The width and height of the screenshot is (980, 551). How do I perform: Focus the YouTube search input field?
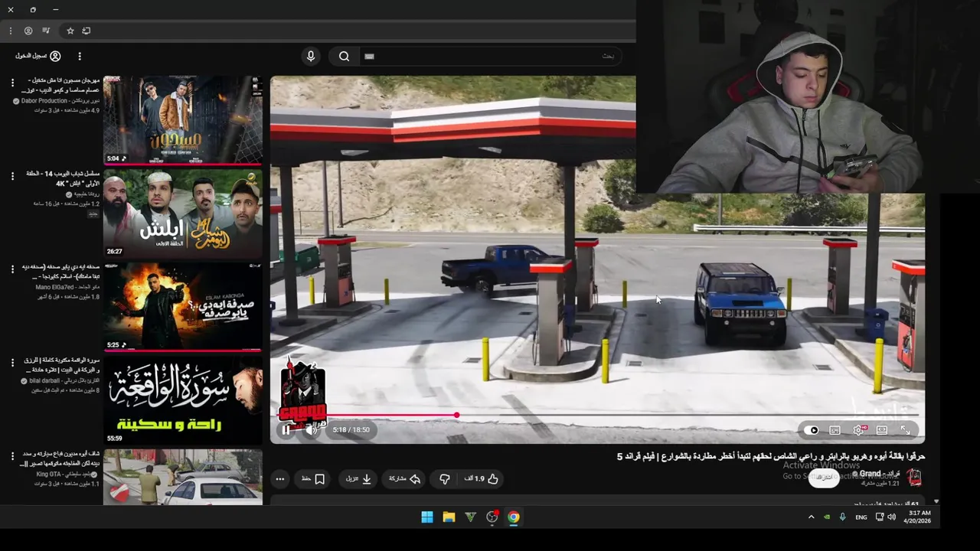(490, 56)
